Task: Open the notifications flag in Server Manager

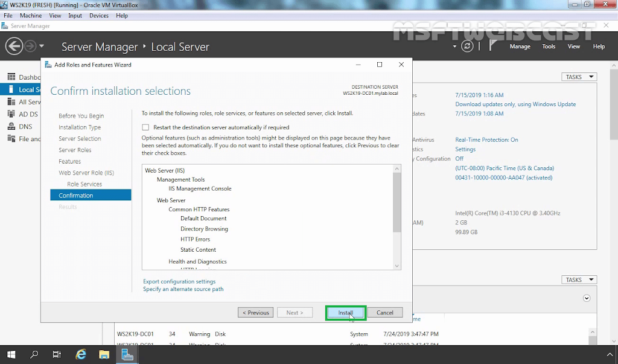Action: tap(492, 46)
